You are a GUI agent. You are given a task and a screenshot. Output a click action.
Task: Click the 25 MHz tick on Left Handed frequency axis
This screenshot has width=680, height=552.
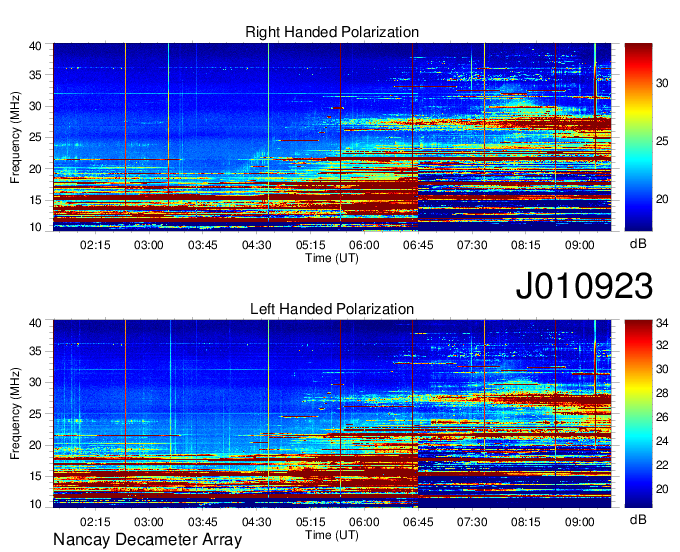point(35,414)
